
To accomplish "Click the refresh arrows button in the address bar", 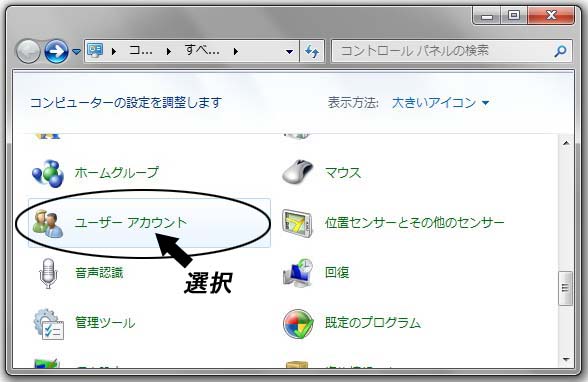I will 312,51.
